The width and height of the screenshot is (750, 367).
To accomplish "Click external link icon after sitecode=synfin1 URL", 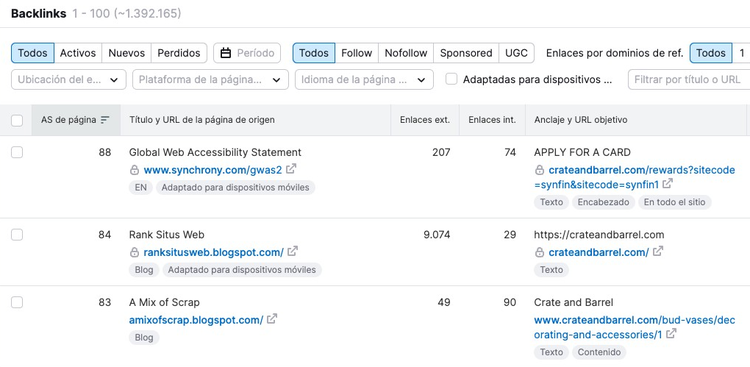I will click(x=668, y=183).
